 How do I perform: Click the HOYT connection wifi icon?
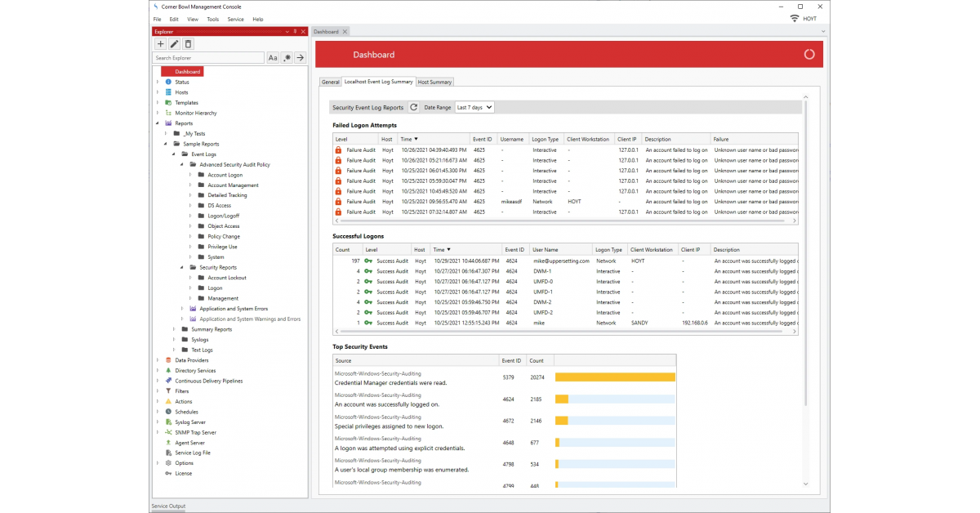794,19
